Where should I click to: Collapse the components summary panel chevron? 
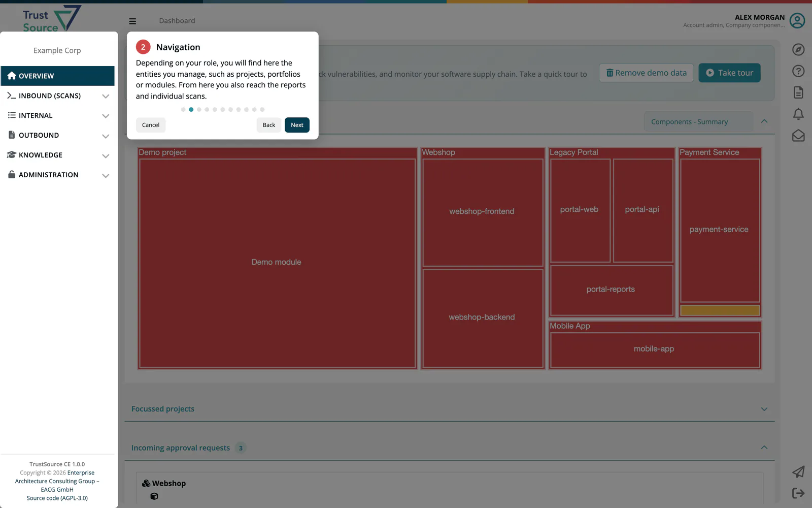point(764,121)
